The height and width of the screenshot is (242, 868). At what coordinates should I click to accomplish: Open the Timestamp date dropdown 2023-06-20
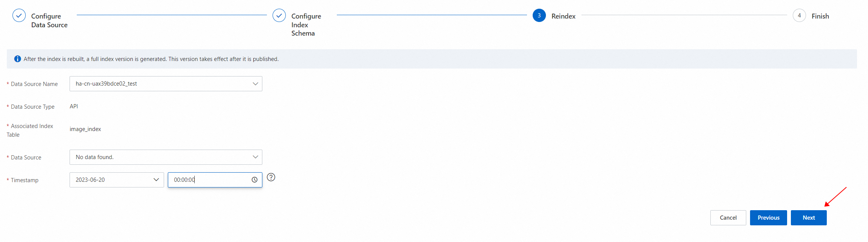click(x=117, y=180)
